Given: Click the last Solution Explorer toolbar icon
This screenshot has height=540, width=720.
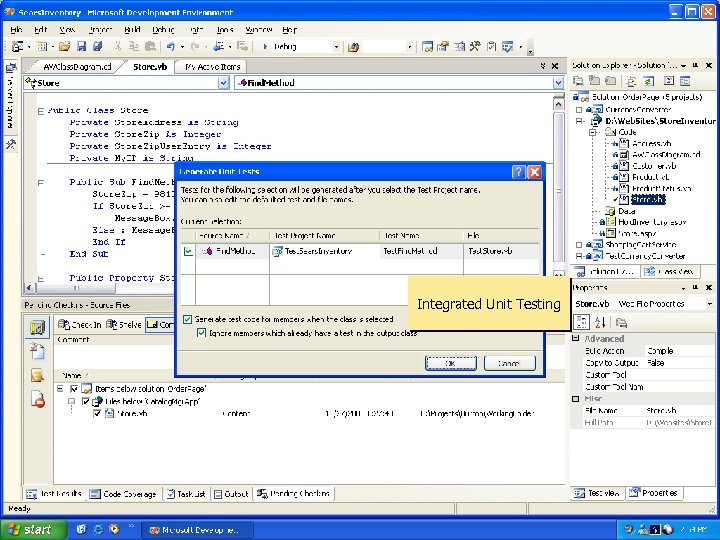Looking at the screenshot, I should point(685,81).
